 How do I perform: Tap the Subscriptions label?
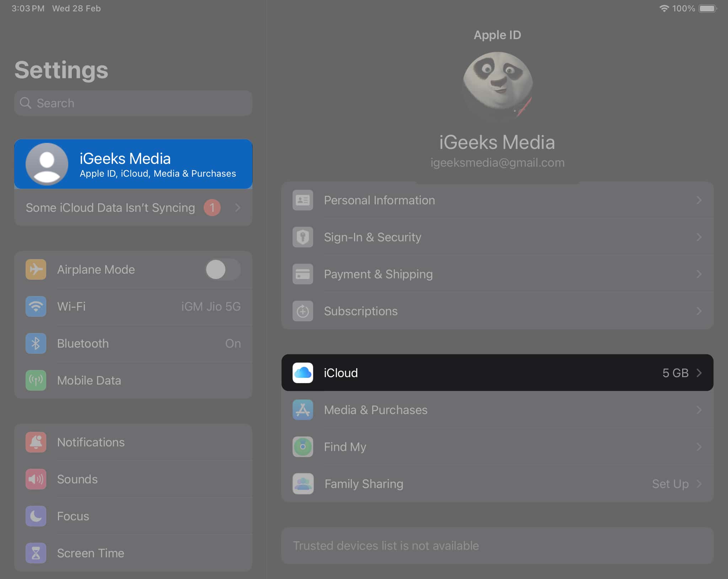coord(360,311)
